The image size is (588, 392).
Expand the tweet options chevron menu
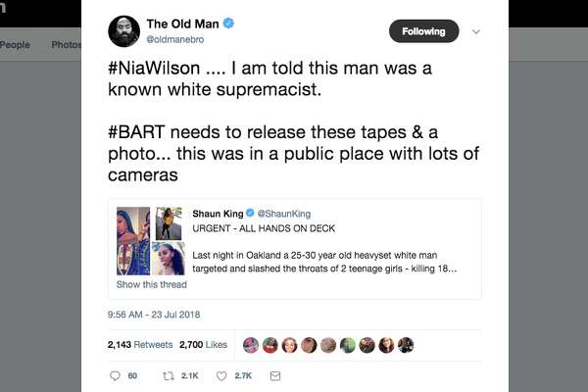coord(476,32)
